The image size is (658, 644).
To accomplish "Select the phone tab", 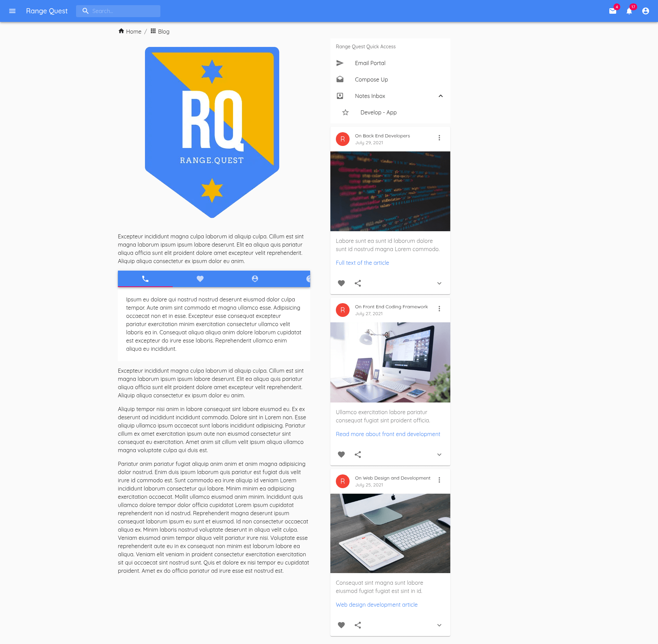I will (145, 279).
